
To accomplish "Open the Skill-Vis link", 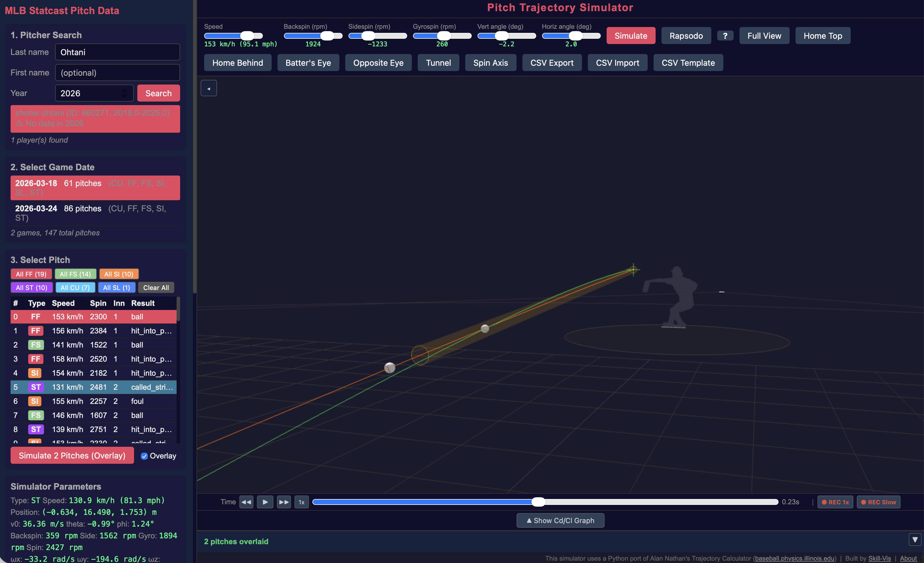I will (879, 558).
